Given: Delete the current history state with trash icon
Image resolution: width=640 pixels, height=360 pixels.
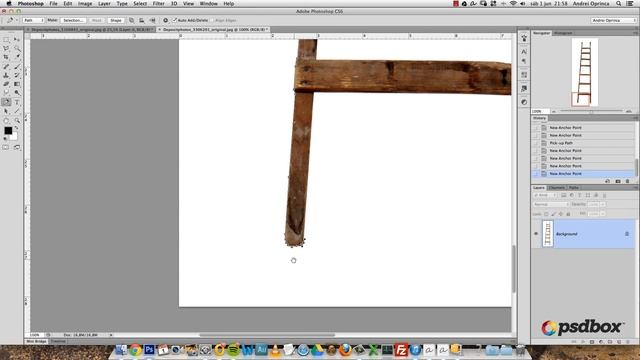Looking at the screenshot, I should tap(627, 181).
